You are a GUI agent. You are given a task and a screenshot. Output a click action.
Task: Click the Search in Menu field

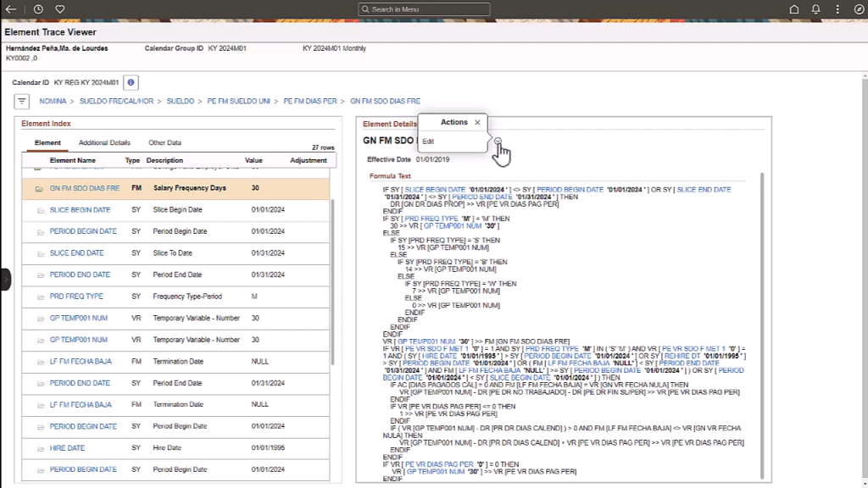coord(424,9)
